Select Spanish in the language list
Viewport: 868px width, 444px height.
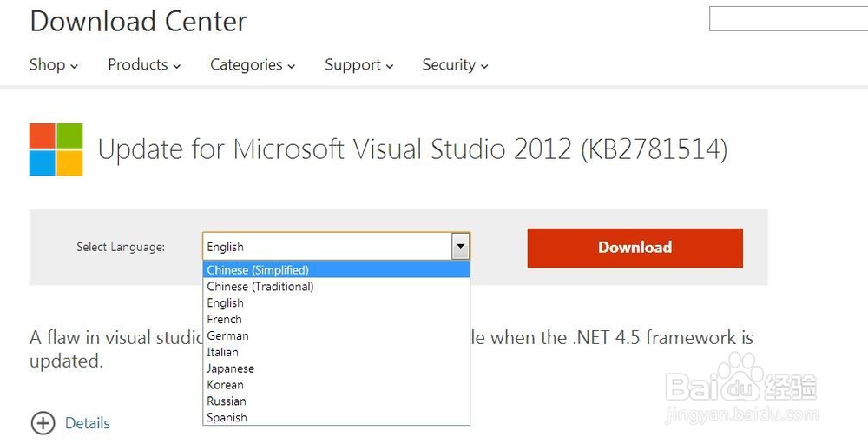337,417
